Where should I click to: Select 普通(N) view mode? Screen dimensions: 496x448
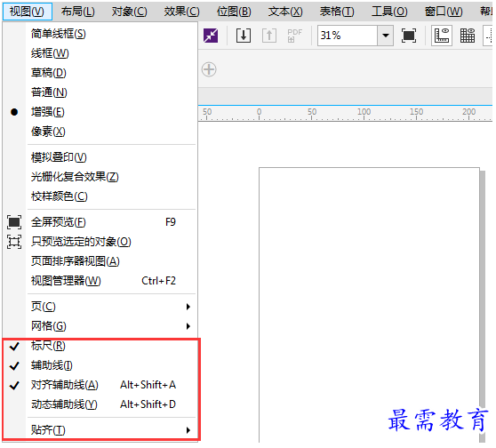click(100, 92)
